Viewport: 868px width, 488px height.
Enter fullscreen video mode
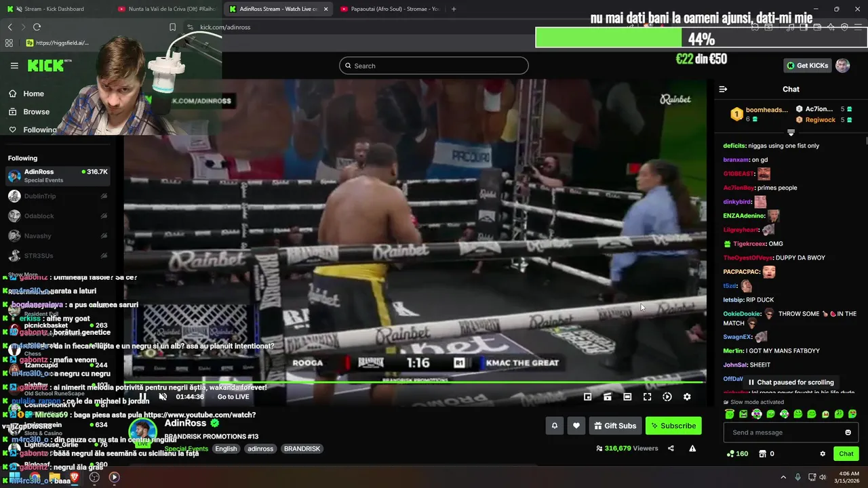click(648, 396)
